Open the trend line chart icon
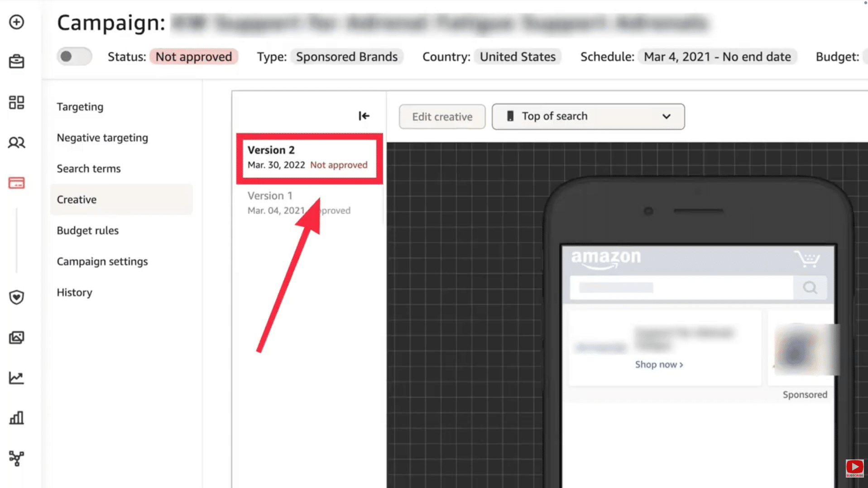Screen dimensions: 868x488 coord(16,377)
